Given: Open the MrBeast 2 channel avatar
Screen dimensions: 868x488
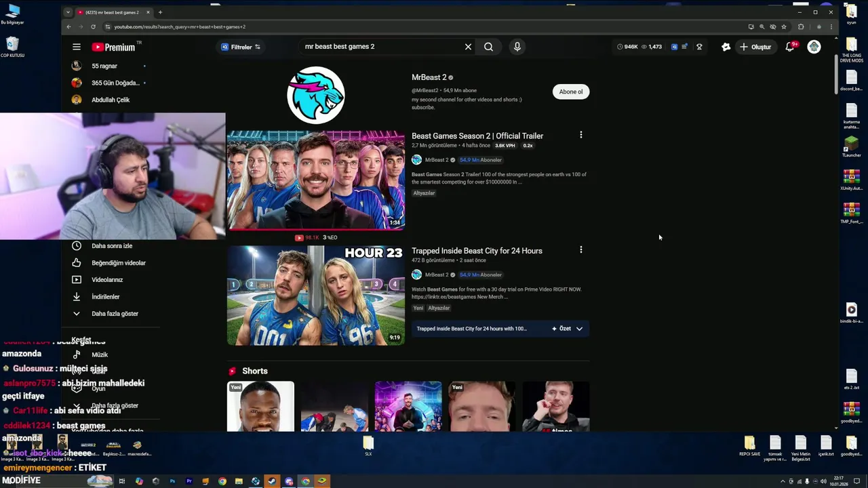Looking at the screenshot, I should 316,95.
